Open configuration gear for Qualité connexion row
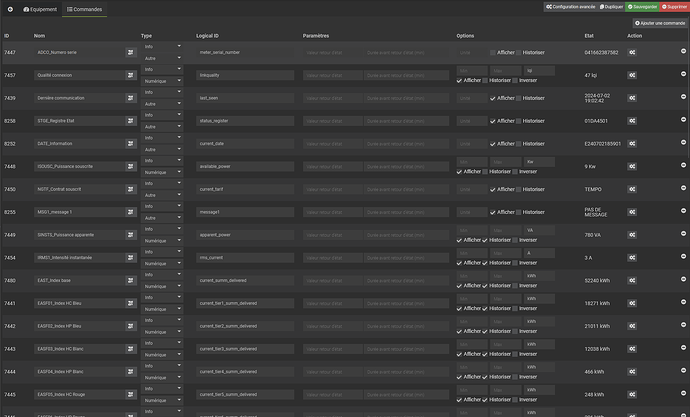The width and height of the screenshot is (690, 417). coord(632,75)
